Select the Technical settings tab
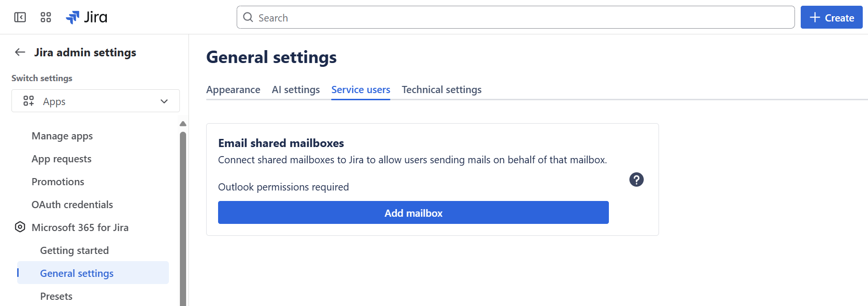The image size is (868, 306). tap(441, 90)
